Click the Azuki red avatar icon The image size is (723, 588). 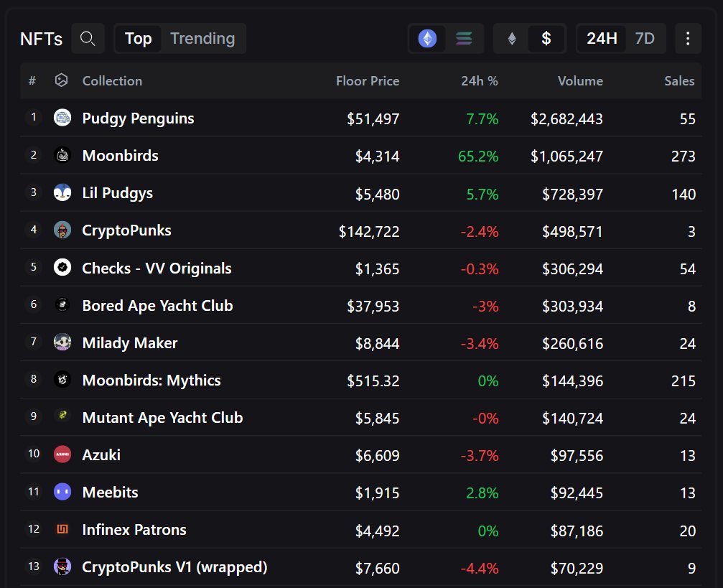tap(62, 454)
